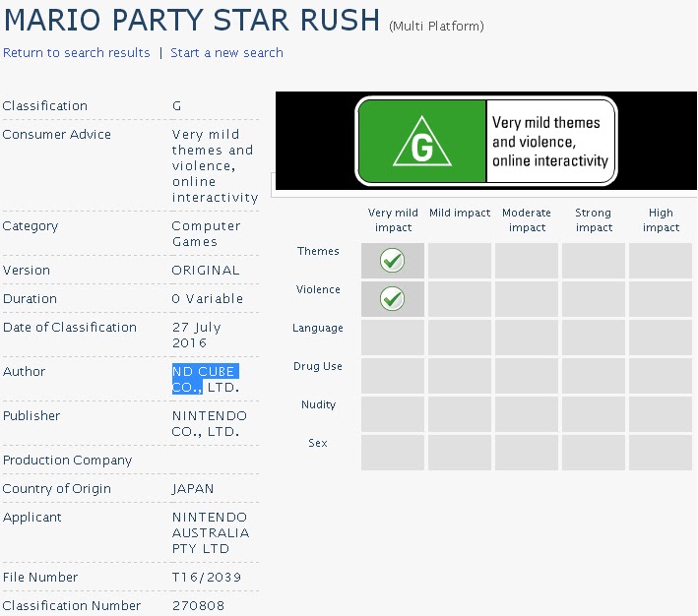Click the version value 'ORIGINAL'
698x616 pixels.
[206, 271]
